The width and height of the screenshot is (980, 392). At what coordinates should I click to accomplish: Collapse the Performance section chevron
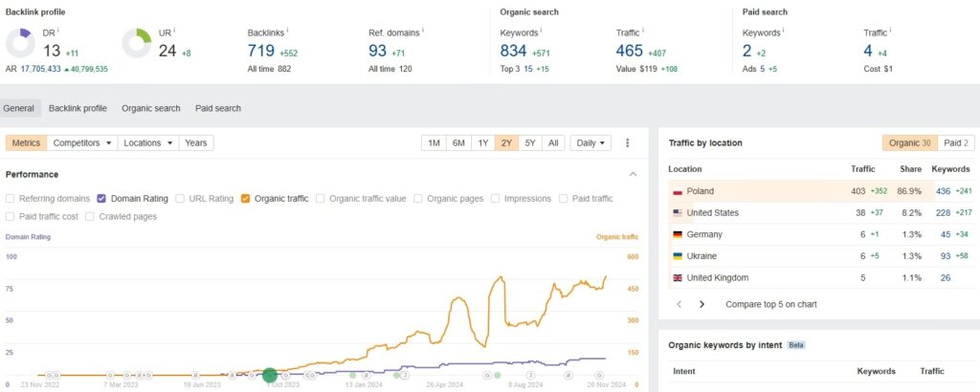[634, 174]
